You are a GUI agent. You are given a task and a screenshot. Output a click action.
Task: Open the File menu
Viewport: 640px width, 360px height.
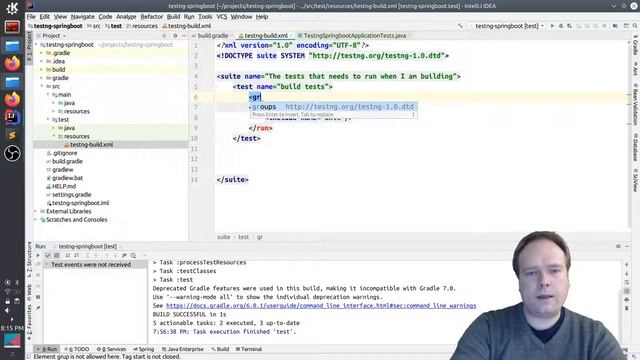tap(31, 17)
